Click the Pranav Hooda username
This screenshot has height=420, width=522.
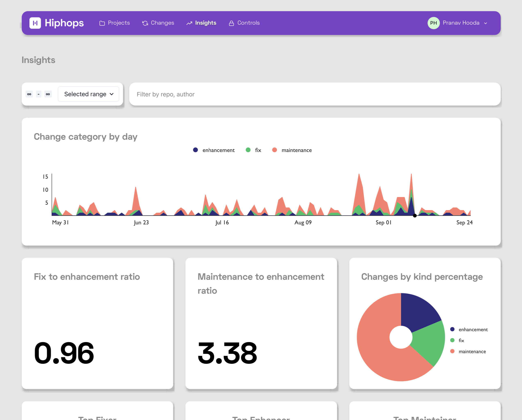pos(461,23)
